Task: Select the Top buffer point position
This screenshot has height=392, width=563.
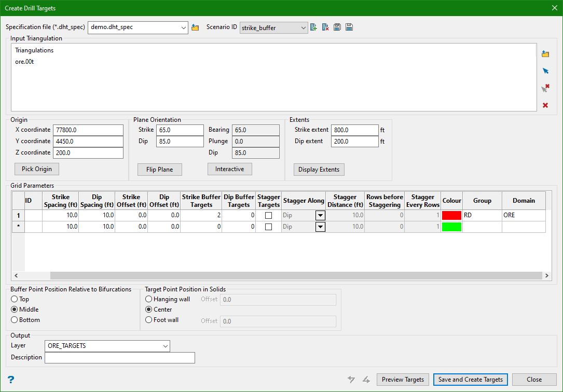Action: [x=14, y=299]
